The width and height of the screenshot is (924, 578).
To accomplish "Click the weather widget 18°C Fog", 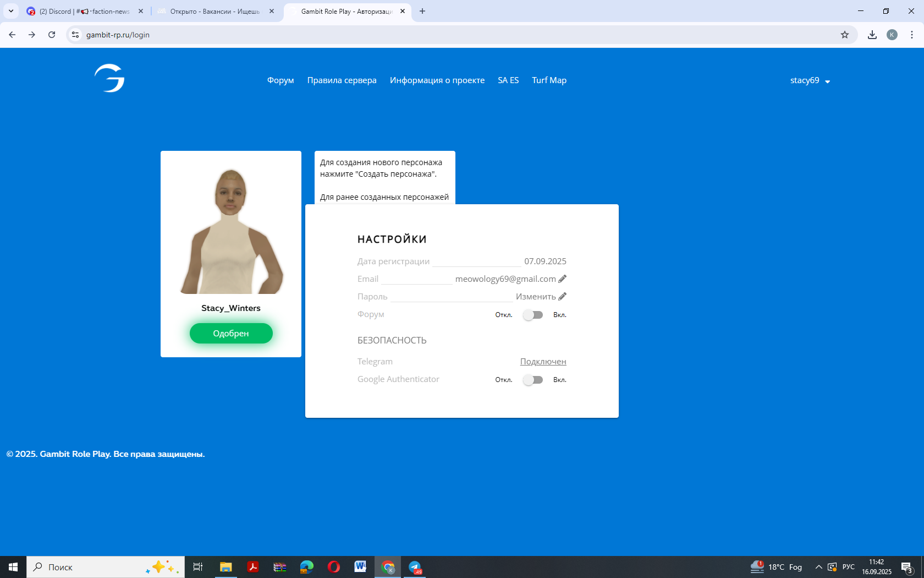I will pyautogui.click(x=776, y=567).
